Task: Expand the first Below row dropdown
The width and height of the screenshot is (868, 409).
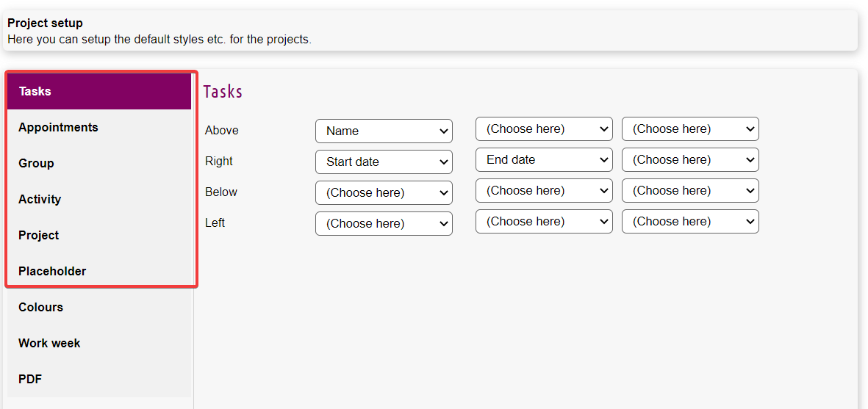Action: (x=384, y=193)
